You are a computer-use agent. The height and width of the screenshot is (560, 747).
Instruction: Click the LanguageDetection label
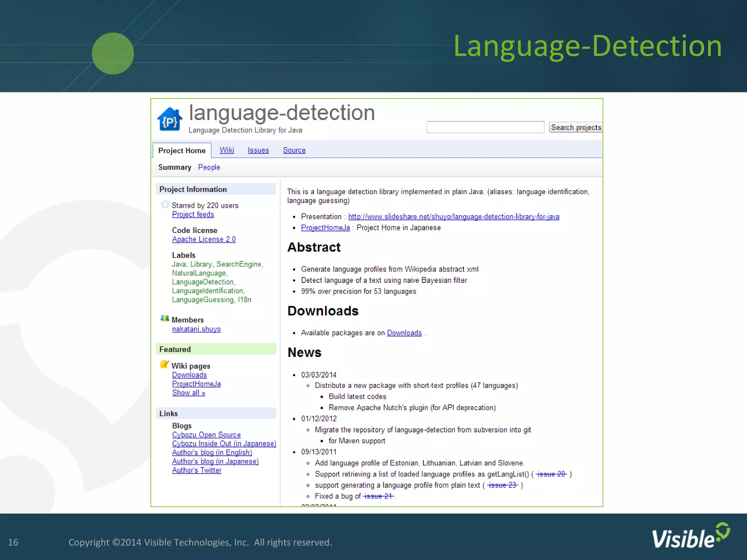click(x=203, y=282)
